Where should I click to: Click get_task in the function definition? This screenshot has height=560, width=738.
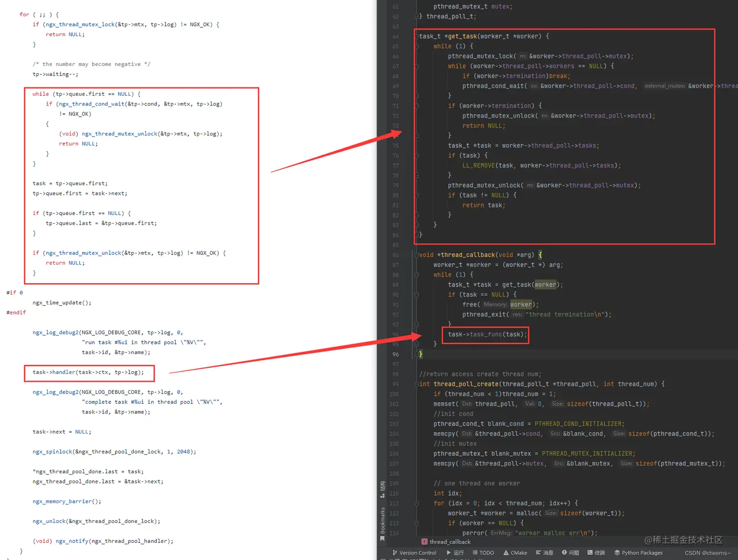point(463,36)
